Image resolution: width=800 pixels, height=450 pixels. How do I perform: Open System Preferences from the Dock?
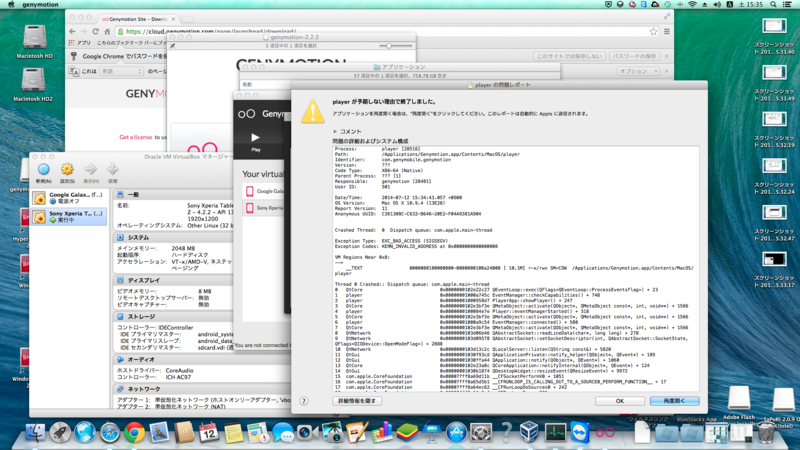[x=481, y=432]
